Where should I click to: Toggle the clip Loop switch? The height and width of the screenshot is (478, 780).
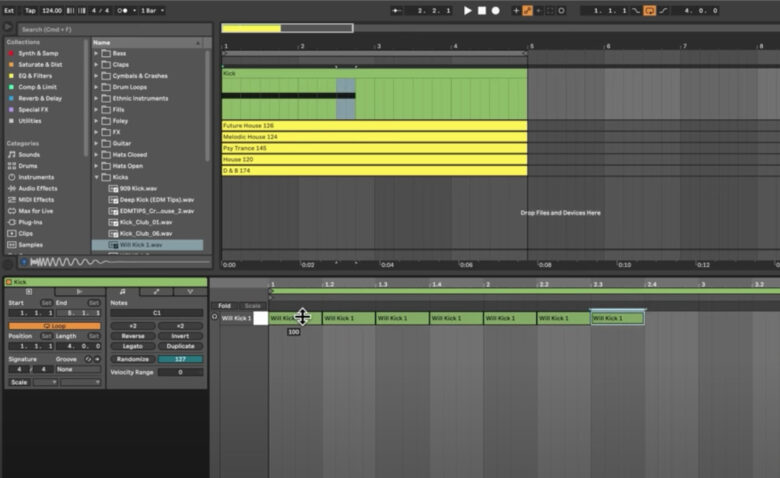click(x=54, y=325)
